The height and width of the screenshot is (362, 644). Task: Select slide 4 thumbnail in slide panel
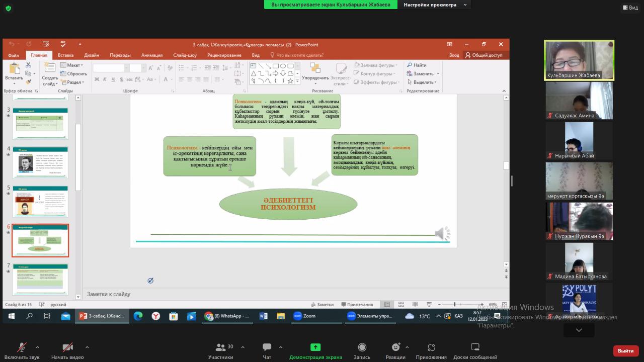point(40,162)
